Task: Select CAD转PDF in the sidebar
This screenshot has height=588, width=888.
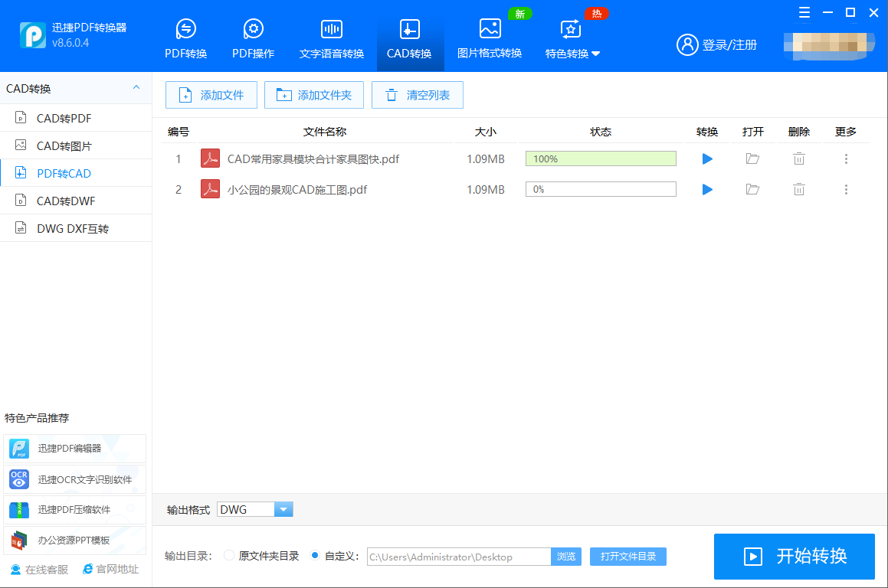Action: click(76, 118)
